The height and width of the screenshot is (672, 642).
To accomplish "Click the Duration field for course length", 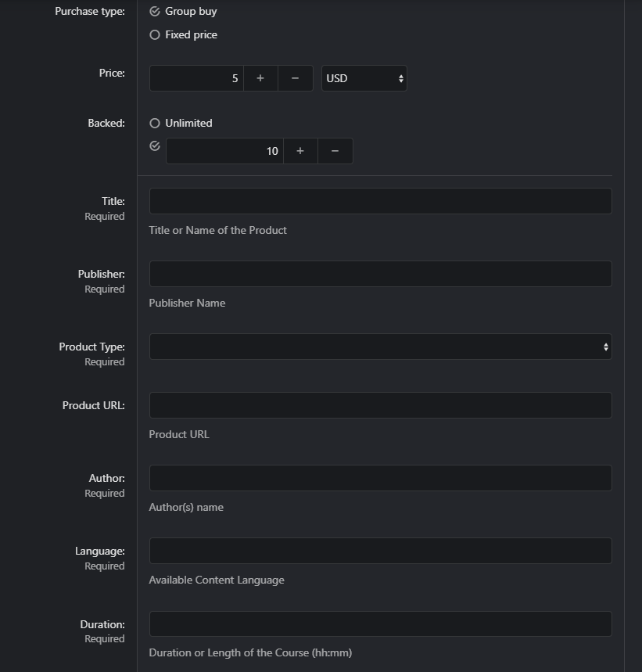I will [x=380, y=623].
